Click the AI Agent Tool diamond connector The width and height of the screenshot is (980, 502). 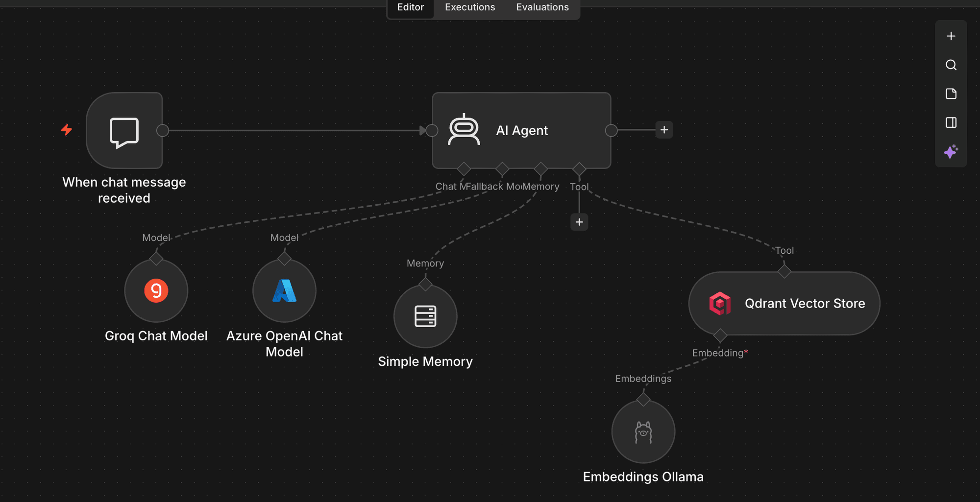[x=579, y=169]
